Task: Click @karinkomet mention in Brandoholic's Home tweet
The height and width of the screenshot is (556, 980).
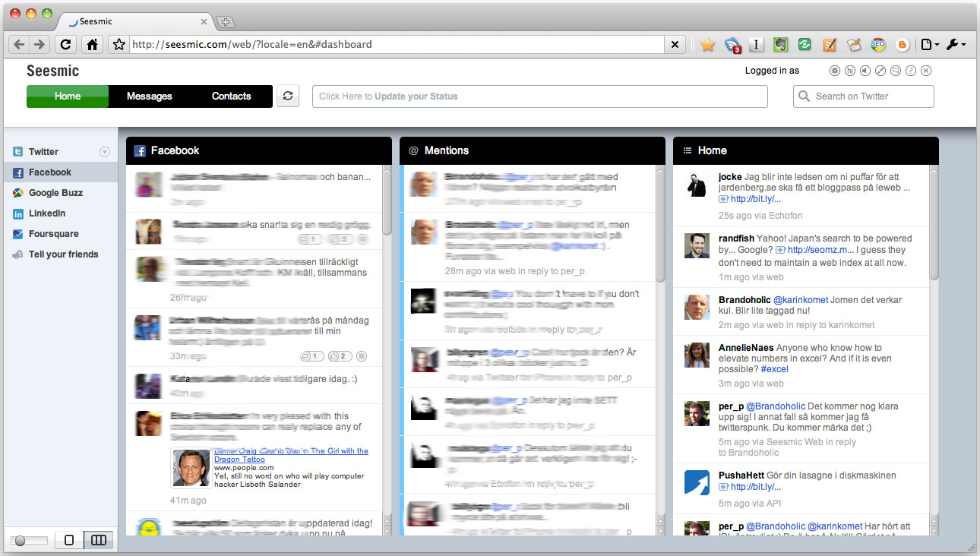Action: pyautogui.click(x=801, y=299)
